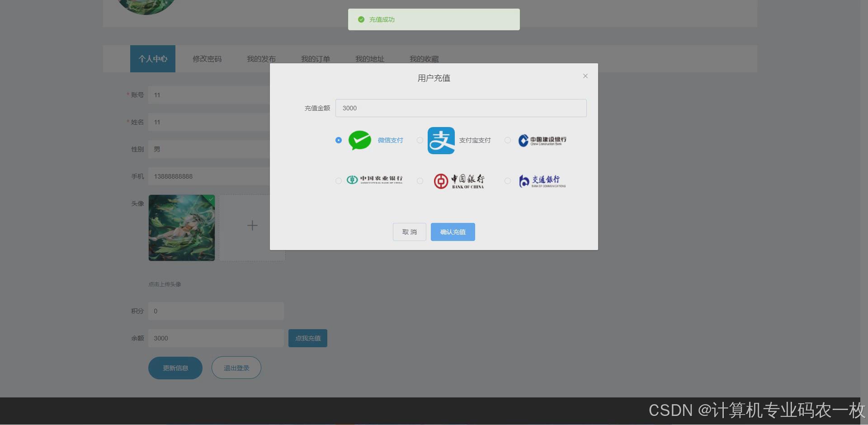The width and height of the screenshot is (868, 425).
Task: Click the 支付宝支付 text label
Action: click(475, 140)
